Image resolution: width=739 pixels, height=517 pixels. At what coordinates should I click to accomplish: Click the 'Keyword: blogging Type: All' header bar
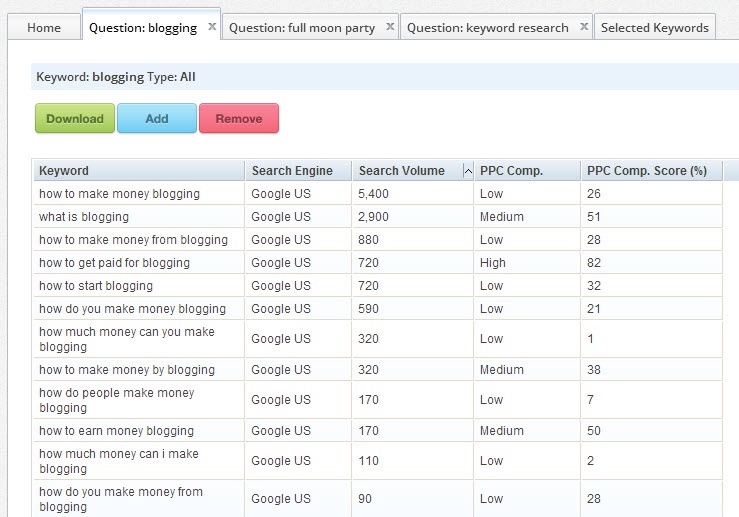click(x=385, y=77)
